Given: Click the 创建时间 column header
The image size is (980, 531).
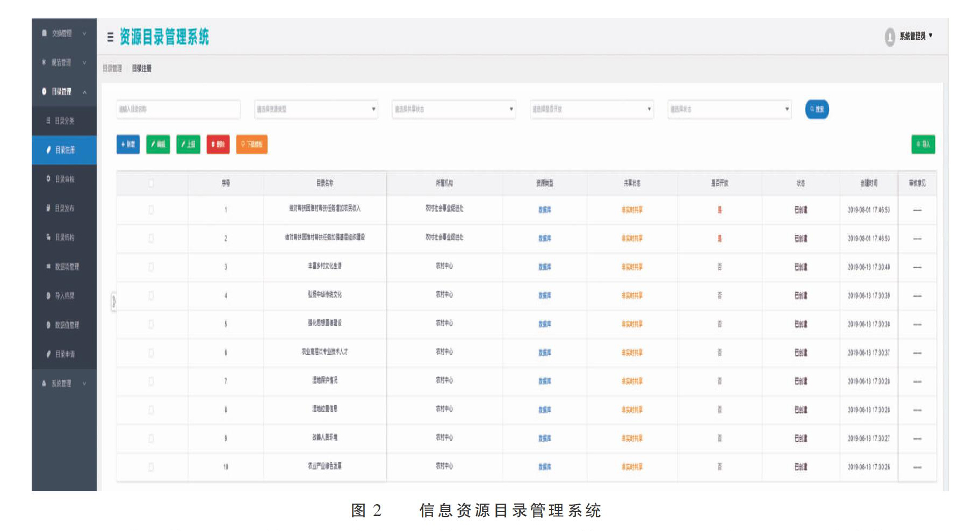Looking at the screenshot, I should [869, 183].
